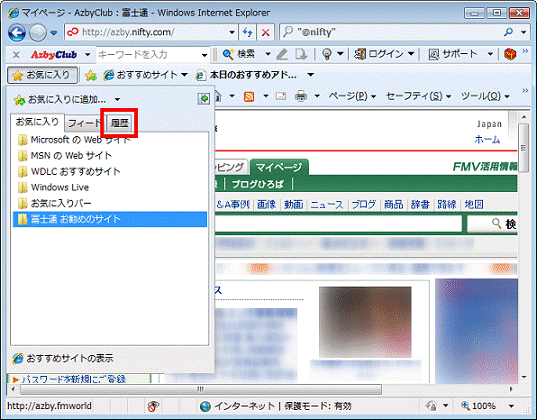
Task: Click the add to favorites bar star icon
Action: point(91,75)
